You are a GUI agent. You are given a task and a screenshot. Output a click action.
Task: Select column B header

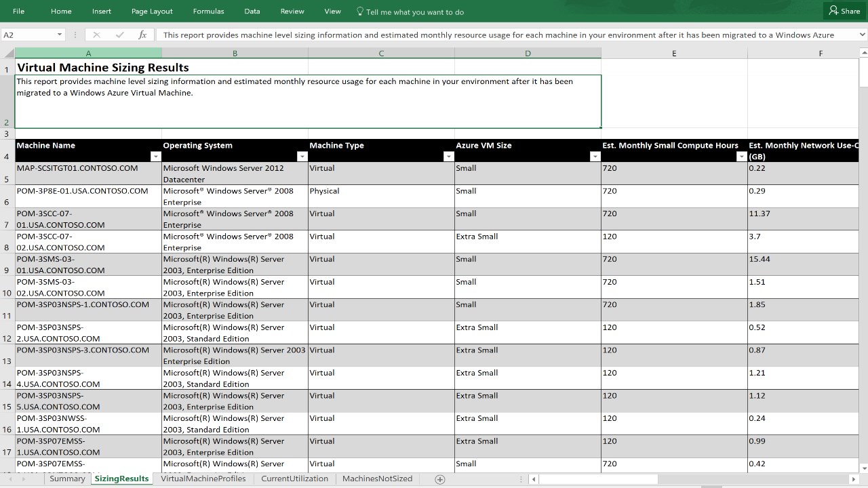coord(235,54)
